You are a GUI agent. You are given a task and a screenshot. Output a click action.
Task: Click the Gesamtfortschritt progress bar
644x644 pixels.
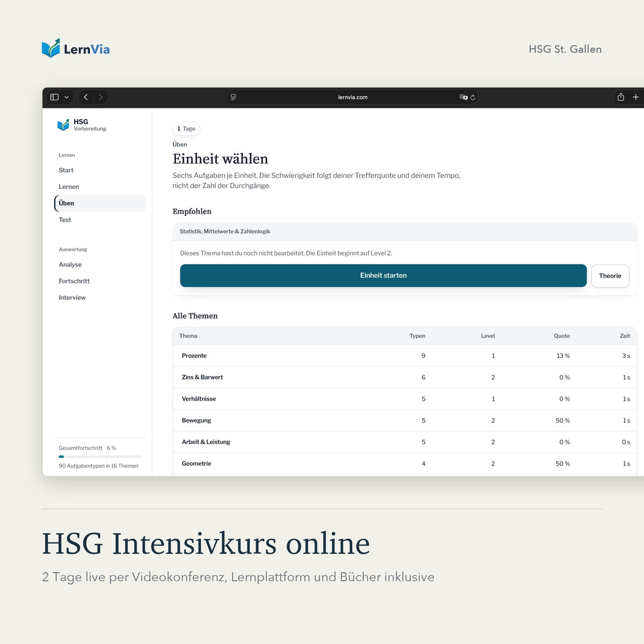pyautogui.click(x=100, y=457)
